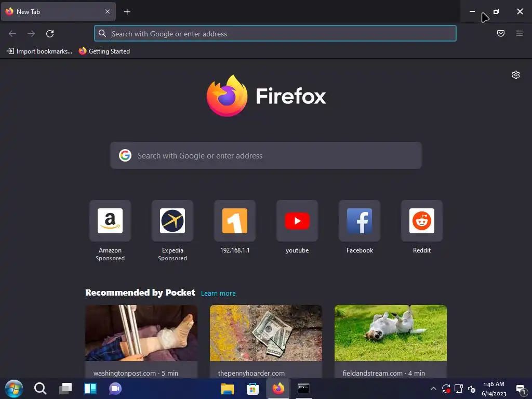Image resolution: width=532 pixels, height=399 pixels.
Task: Open Import bookmarks bookmark item
Action: 39,51
